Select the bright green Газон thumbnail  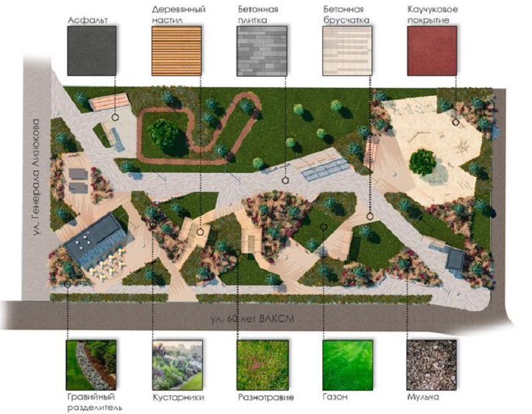348,365
